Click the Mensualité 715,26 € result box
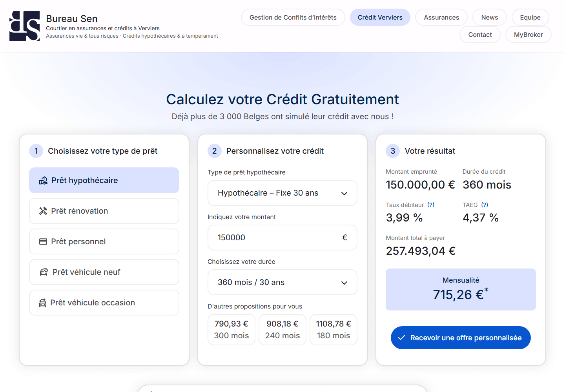The image size is (565, 392). (461, 289)
